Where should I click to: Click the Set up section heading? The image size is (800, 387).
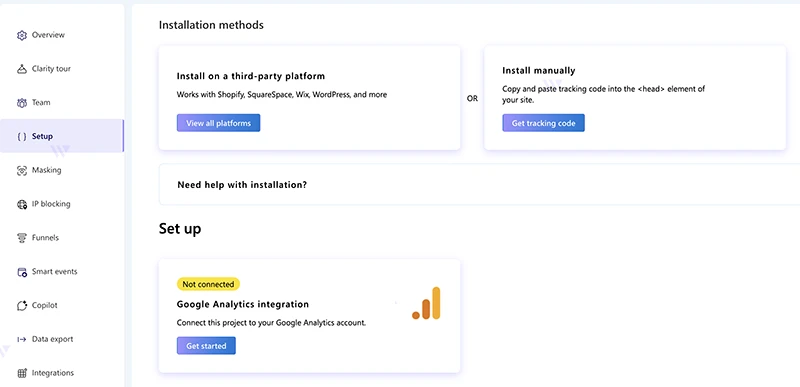[180, 229]
